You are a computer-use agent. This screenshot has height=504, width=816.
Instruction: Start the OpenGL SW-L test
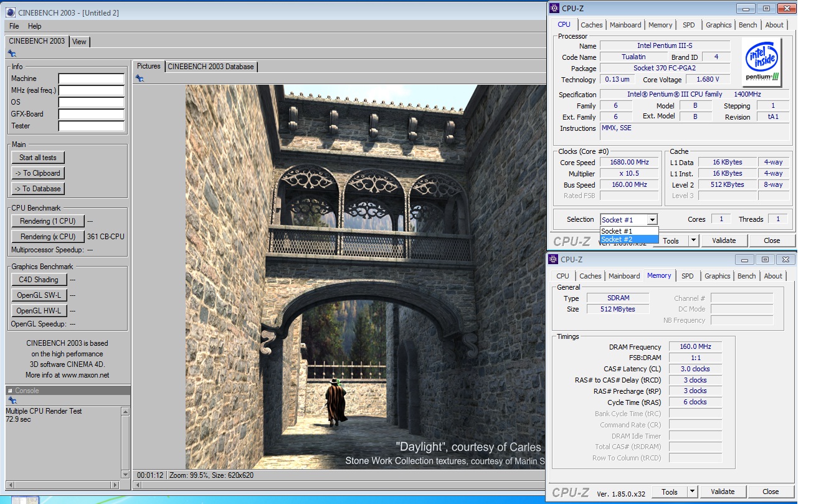(39, 295)
